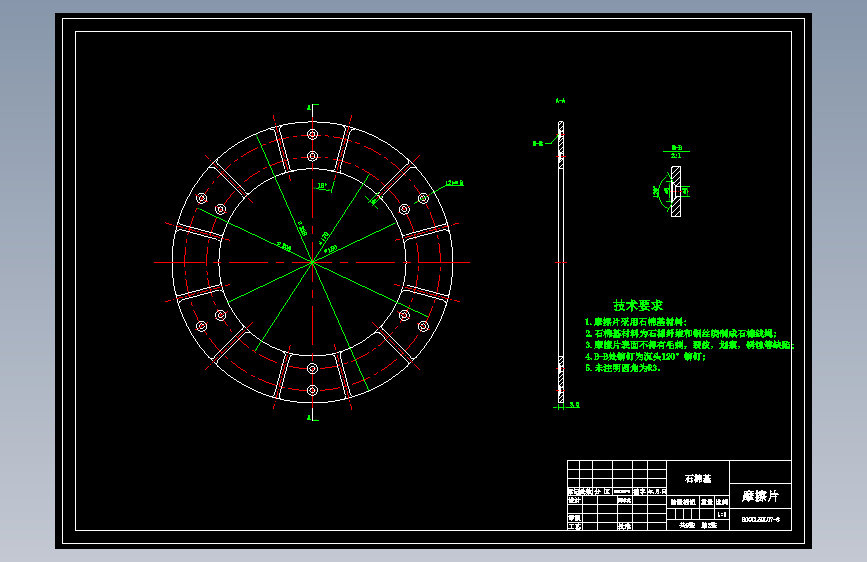
Task: Click requirement line 4 mentioning 沉头120°
Action: (x=645, y=357)
